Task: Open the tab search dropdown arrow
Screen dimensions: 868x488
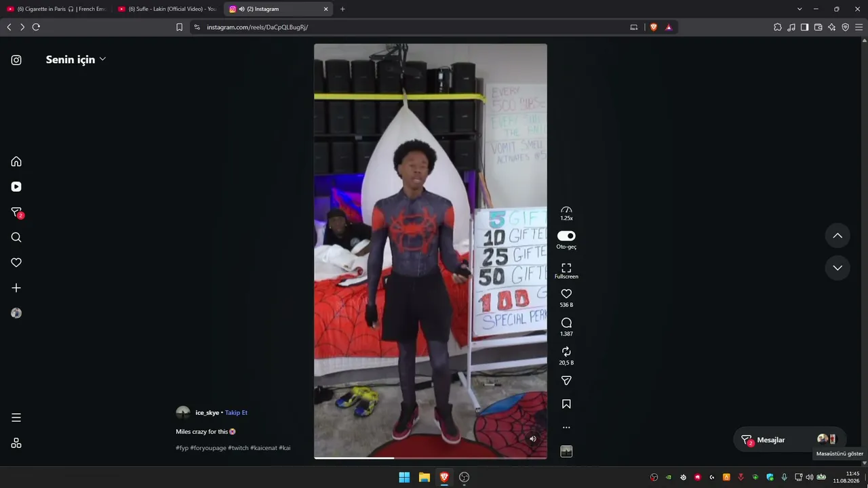Action: pyautogui.click(x=800, y=9)
